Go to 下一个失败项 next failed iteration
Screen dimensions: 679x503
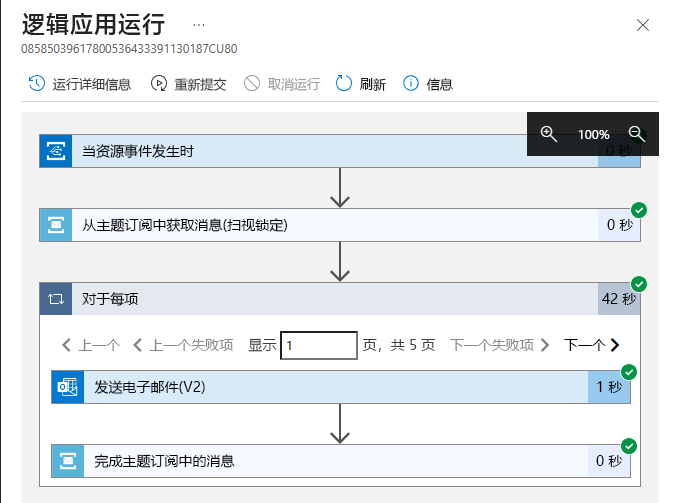pyautogui.click(x=499, y=345)
